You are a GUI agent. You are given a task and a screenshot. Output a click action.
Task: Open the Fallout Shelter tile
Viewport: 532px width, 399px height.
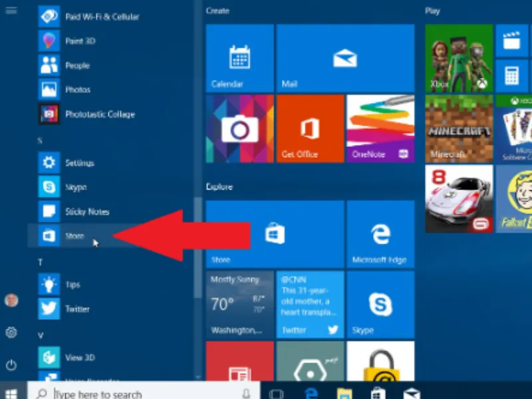coord(514,199)
